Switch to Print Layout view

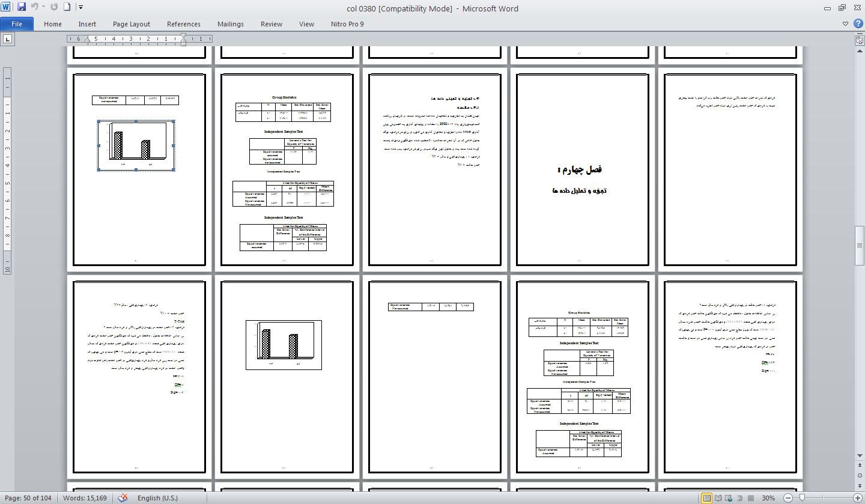point(707,498)
